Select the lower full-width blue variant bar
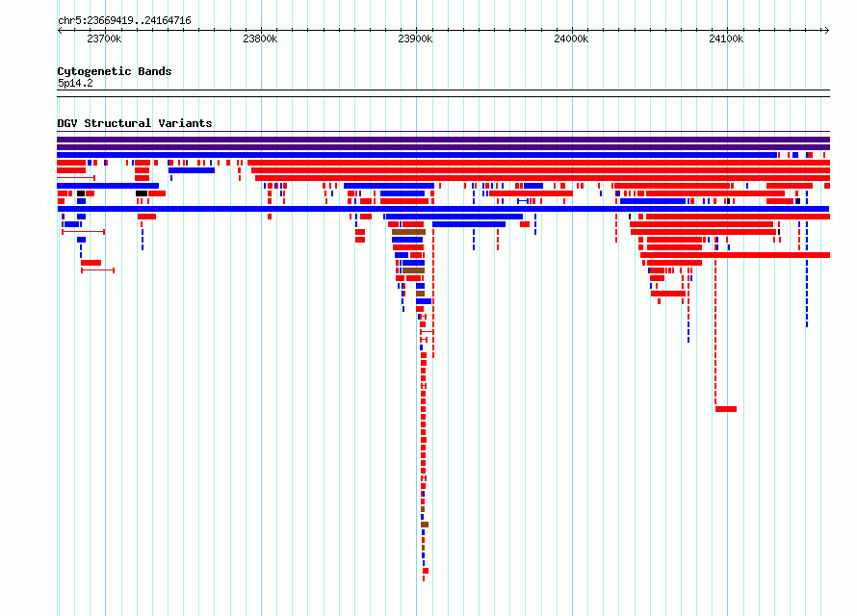This screenshot has width=857, height=616. tap(443, 209)
